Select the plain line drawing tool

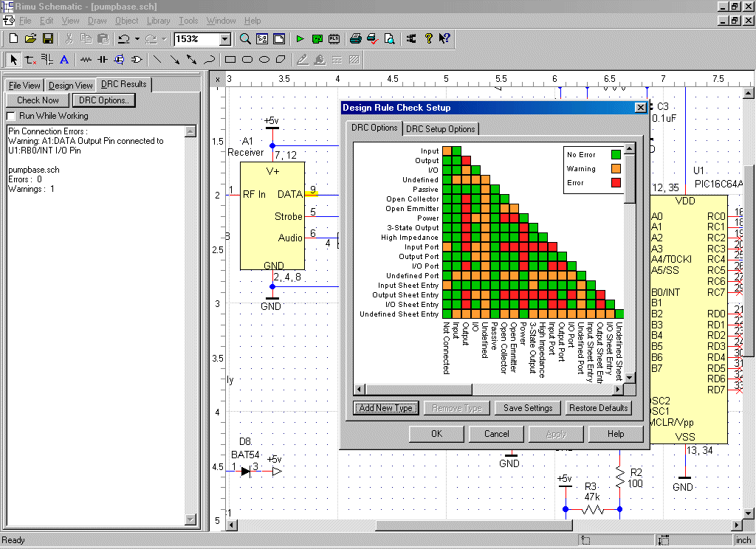point(157,60)
